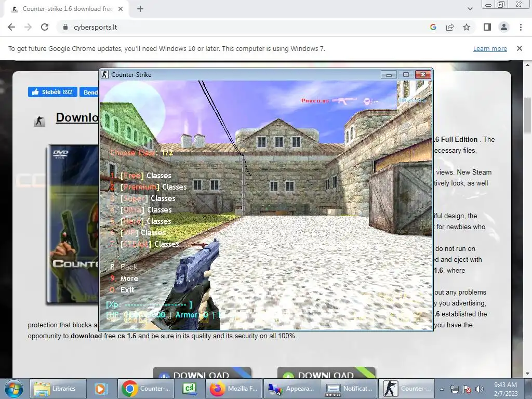Viewport: 532px width, 399px height.
Task: Open the Notification taskbar window
Action: pyautogui.click(x=349, y=389)
